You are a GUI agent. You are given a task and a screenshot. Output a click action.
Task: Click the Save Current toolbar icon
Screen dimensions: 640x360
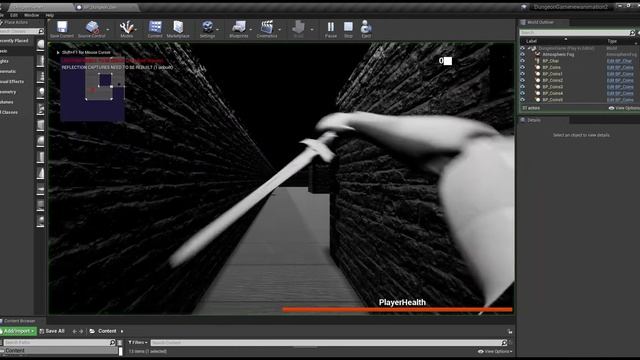(62, 29)
